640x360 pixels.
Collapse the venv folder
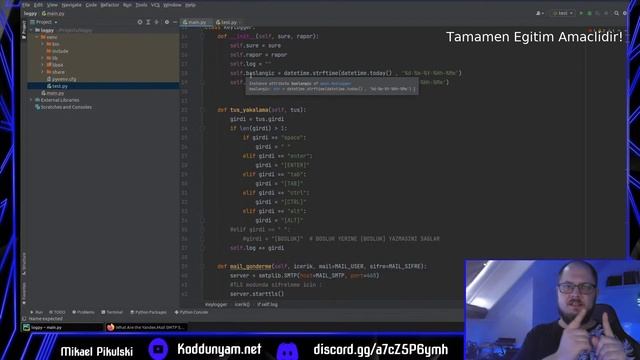tap(37, 37)
